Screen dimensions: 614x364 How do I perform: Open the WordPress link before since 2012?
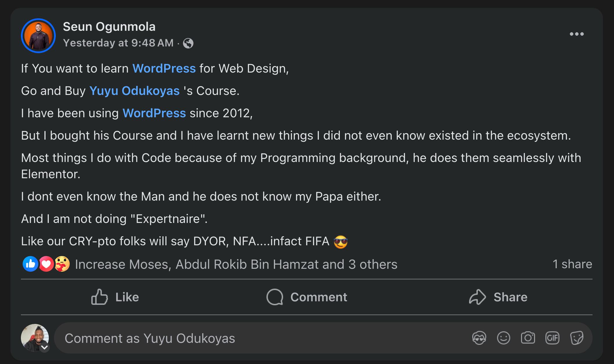coord(154,113)
